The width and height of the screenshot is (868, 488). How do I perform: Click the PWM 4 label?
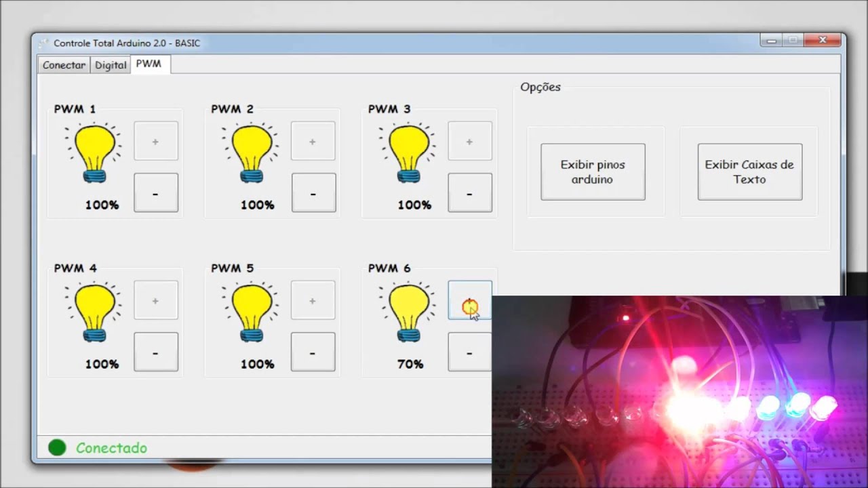pos(75,268)
